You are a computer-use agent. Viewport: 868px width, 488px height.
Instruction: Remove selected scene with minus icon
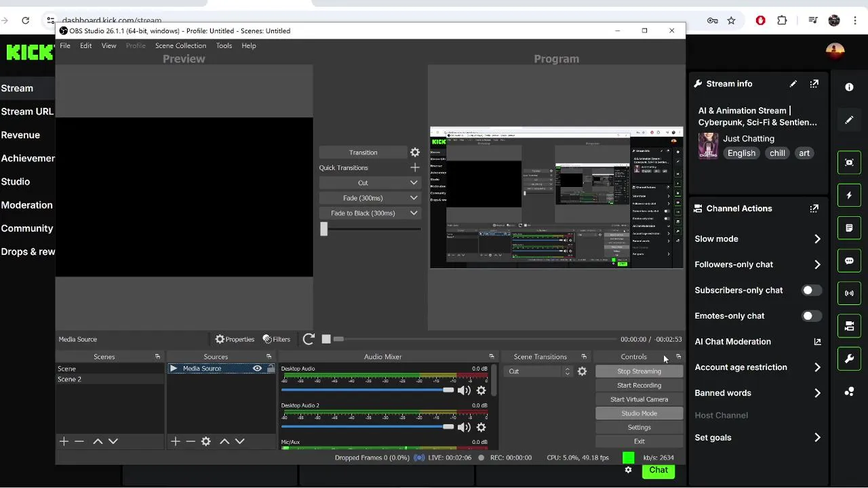(x=79, y=441)
